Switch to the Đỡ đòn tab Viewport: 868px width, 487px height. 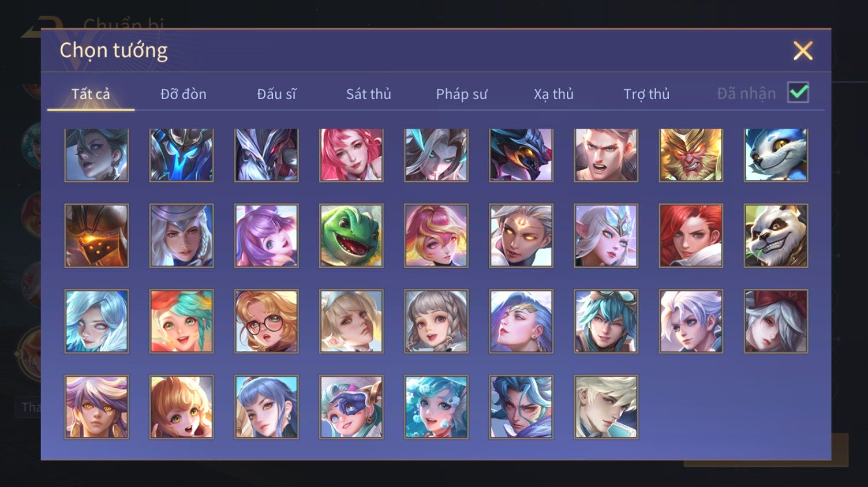[x=184, y=94]
